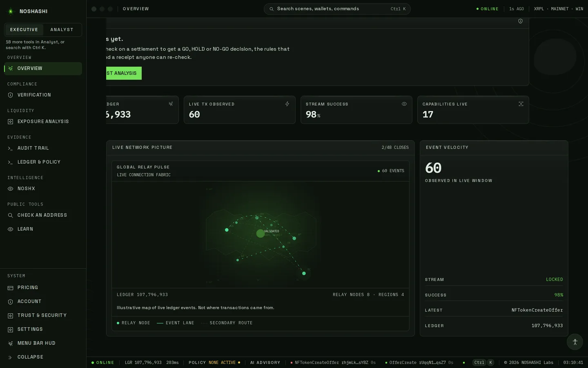Click the Exposure Analysis icon

11,122
